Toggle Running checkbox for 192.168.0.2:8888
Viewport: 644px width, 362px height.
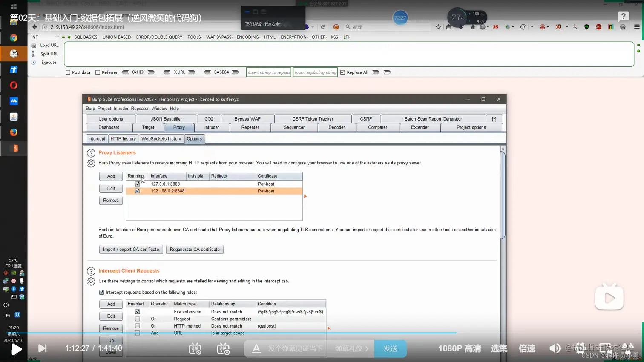coord(138,191)
